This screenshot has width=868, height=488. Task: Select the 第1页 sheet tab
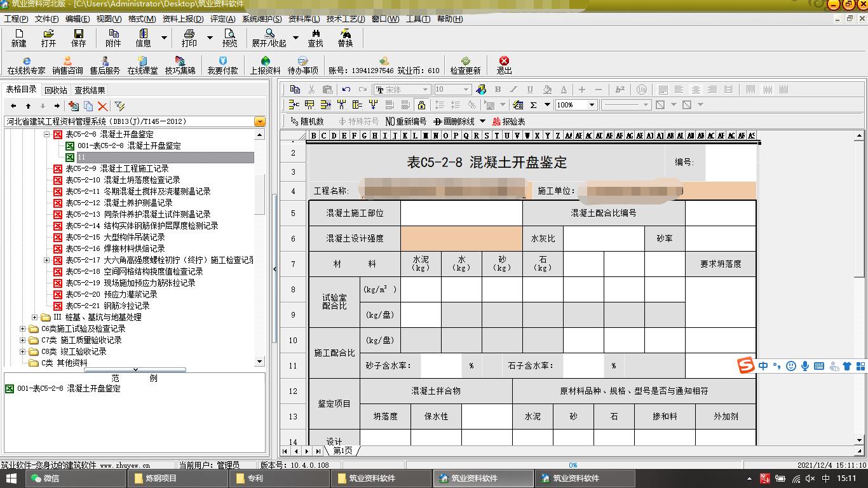point(342,451)
